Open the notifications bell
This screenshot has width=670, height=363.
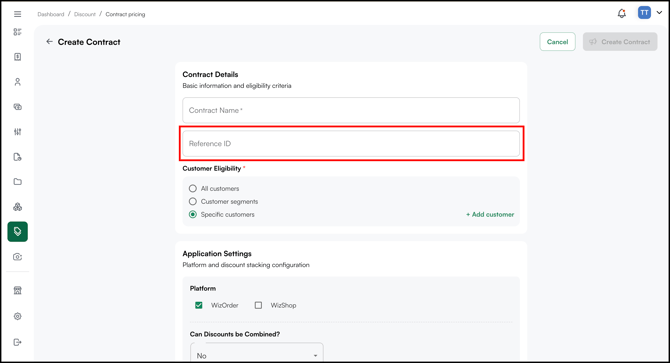(622, 14)
